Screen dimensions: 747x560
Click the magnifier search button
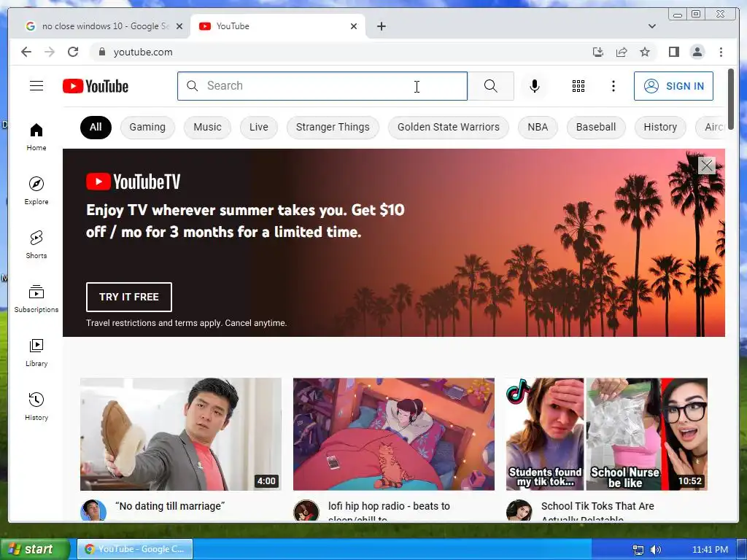491,86
